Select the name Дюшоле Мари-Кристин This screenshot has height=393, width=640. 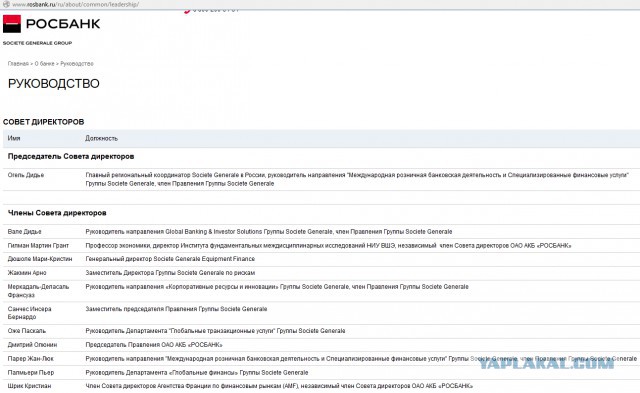[x=40, y=259]
